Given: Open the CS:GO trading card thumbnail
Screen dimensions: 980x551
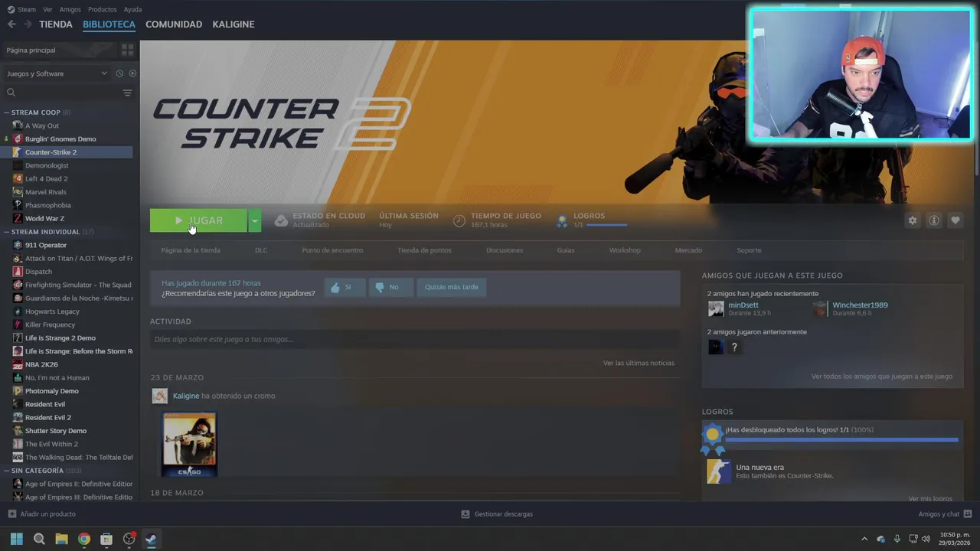Looking at the screenshot, I should tap(190, 445).
